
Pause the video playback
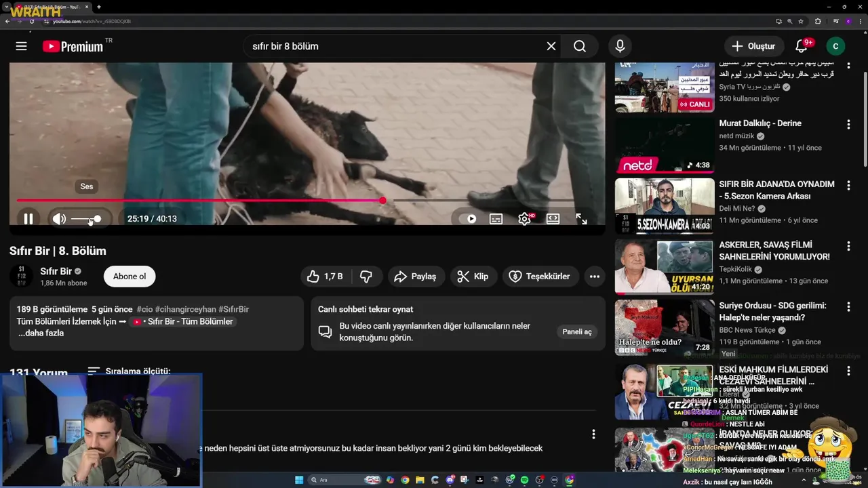(28, 219)
